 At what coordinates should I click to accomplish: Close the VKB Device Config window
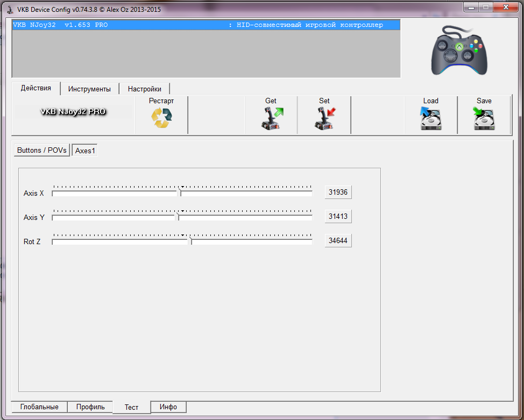506,8
